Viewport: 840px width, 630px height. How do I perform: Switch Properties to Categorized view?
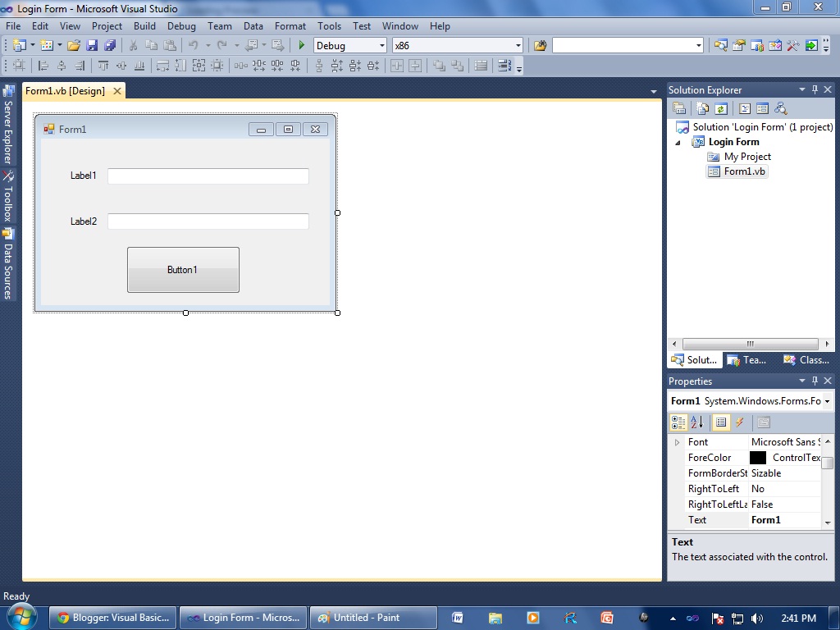tap(677, 422)
